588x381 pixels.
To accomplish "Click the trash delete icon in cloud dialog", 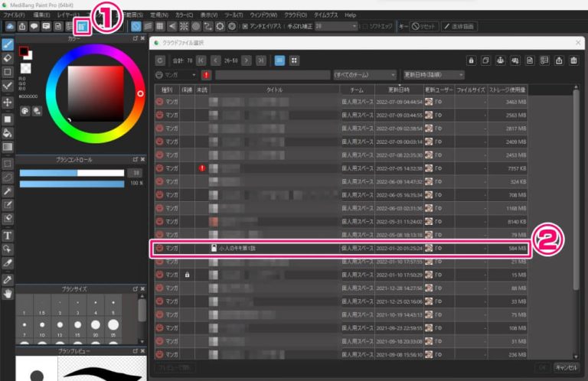I will click(573, 60).
